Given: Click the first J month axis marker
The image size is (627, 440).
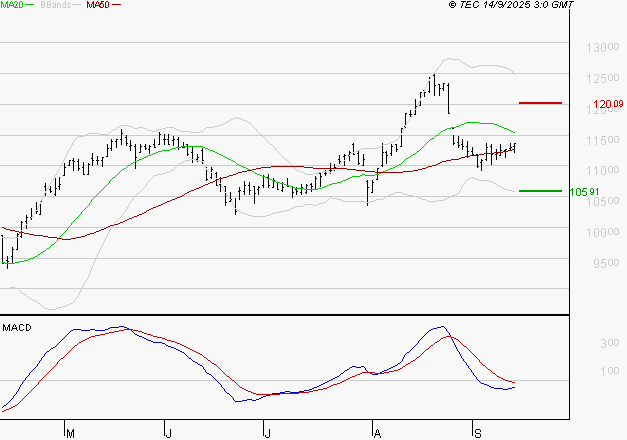Looking at the screenshot, I should pyautogui.click(x=168, y=433).
